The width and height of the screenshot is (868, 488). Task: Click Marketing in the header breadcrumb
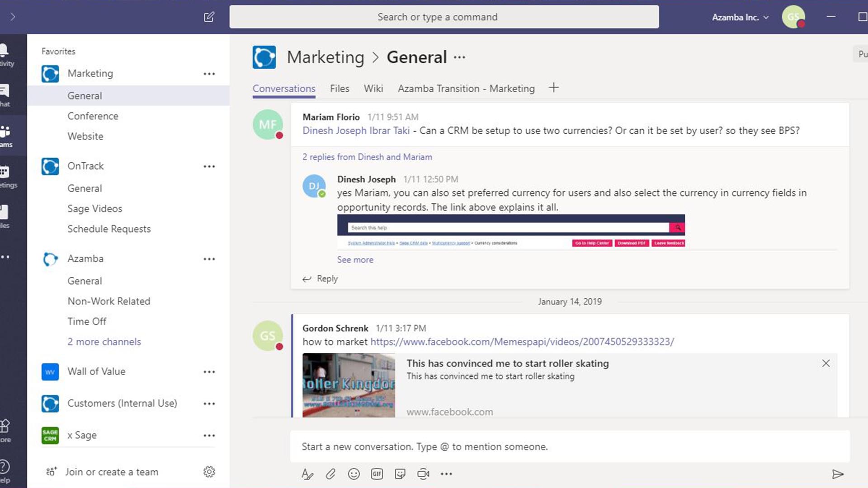click(x=325, y=57)
